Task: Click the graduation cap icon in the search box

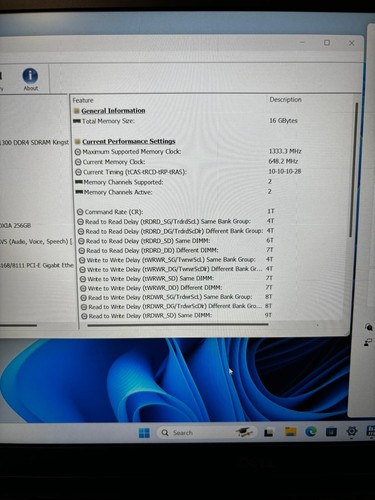Action: [244, 432]
